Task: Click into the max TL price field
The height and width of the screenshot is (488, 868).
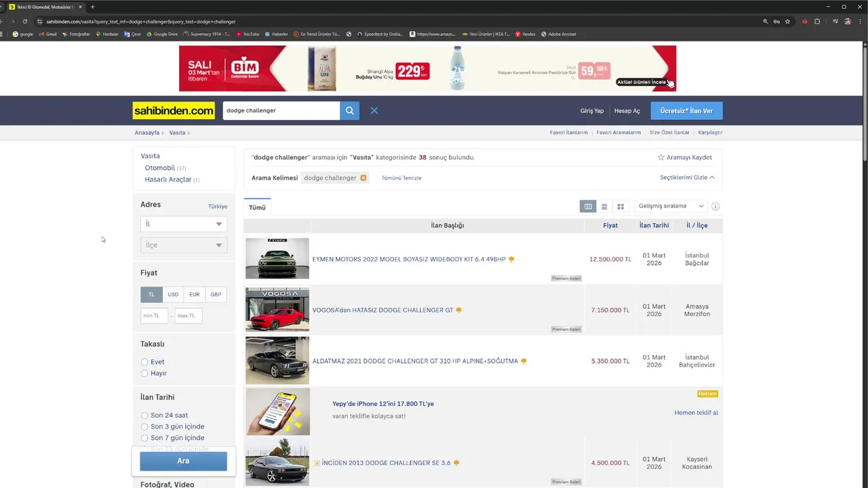Action: point(189,316)
